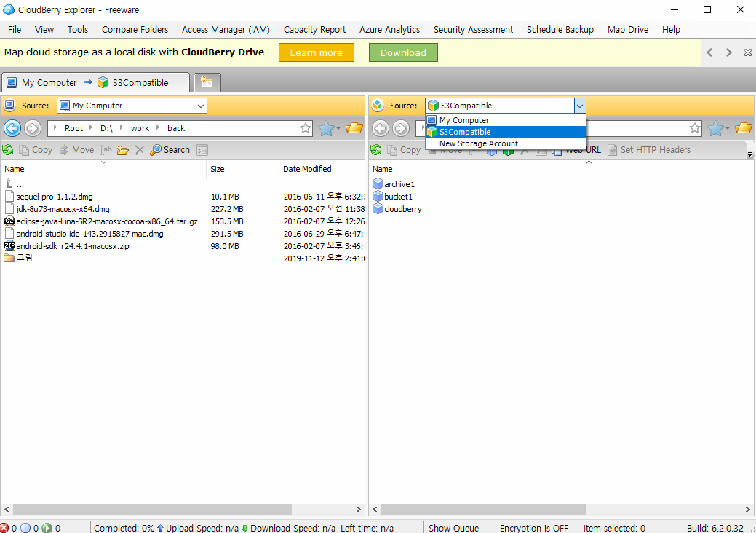The height and width of the screenshot is (533, 756).
Task: Select the cloudberry bucket
Action: click(x=397, y=209)
